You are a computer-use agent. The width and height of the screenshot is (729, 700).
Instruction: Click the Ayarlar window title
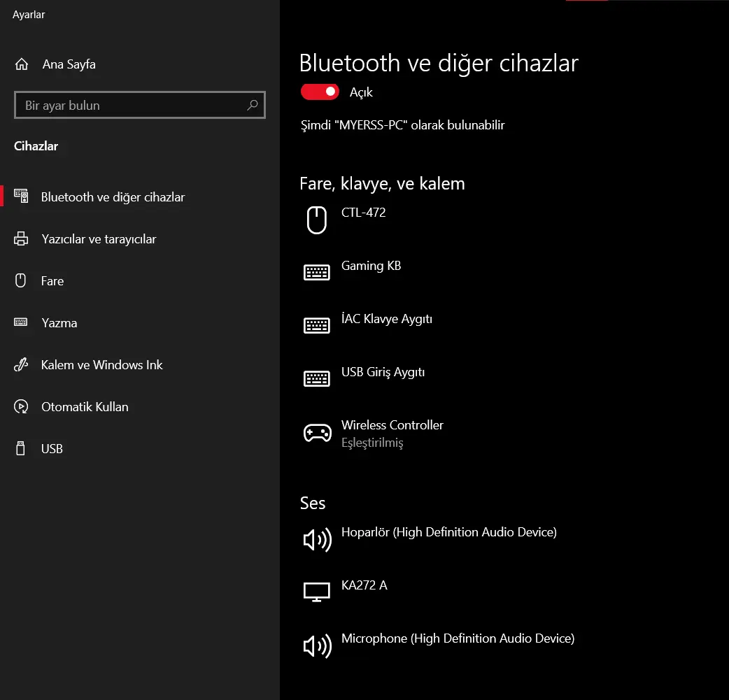[x=29, y=15]
